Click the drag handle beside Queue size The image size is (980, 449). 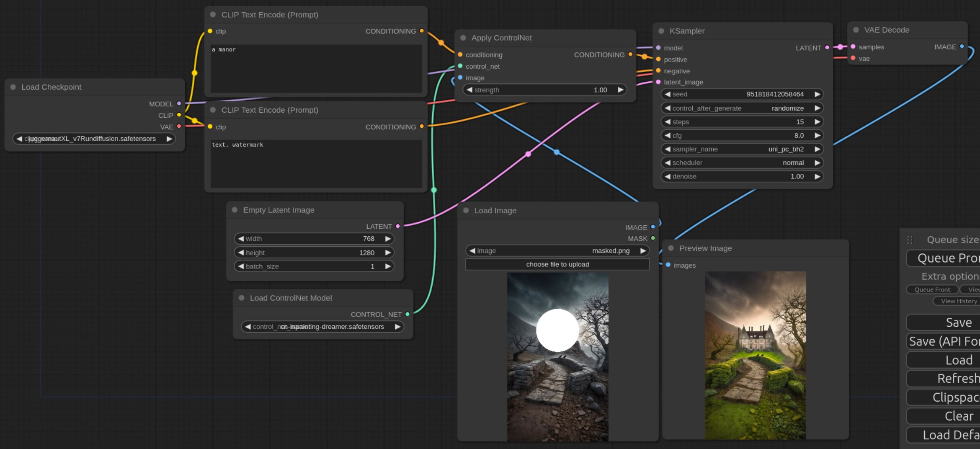(x=910, y=240)
